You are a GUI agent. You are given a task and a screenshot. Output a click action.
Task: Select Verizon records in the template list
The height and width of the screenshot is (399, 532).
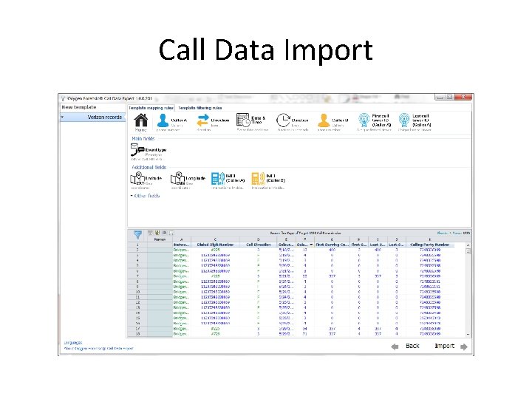(93, 117)
